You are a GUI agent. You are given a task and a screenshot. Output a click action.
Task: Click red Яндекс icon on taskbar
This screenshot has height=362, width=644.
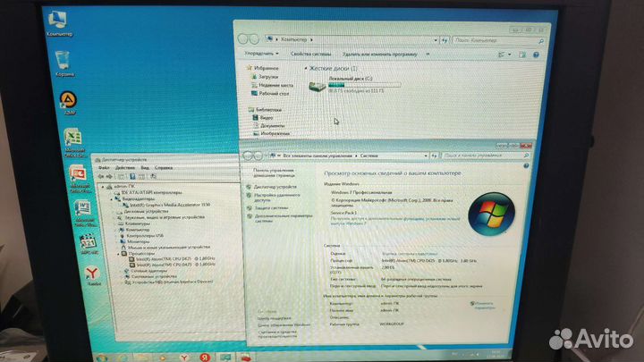[x=205, y=358]
